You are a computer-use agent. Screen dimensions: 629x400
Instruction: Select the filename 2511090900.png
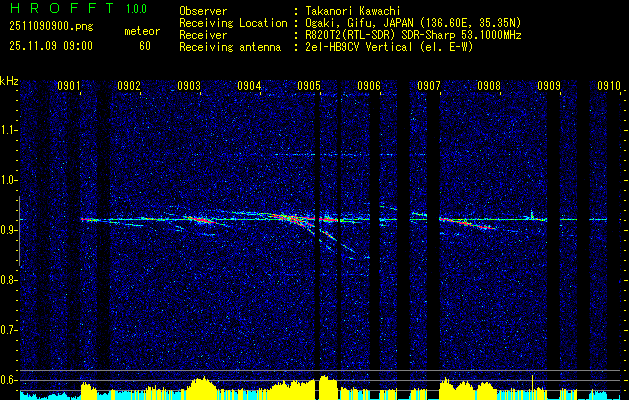[51, 27]
